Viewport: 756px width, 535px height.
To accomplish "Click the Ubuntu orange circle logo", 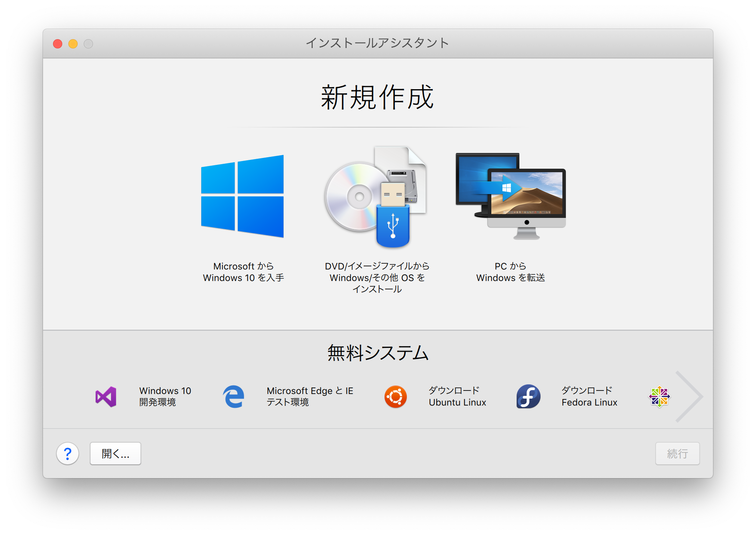I will click(x=395, y=396).
